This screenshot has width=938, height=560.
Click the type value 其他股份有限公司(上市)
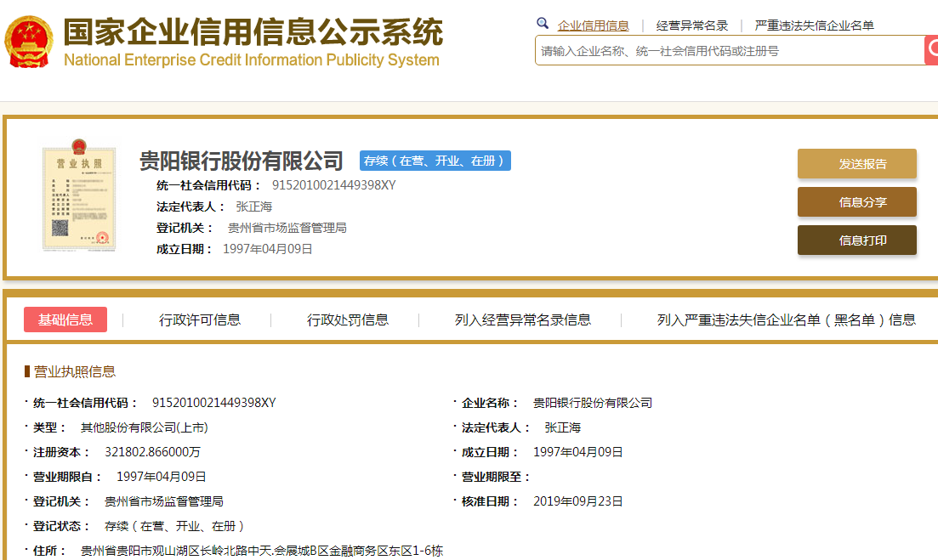click(145, 428)
